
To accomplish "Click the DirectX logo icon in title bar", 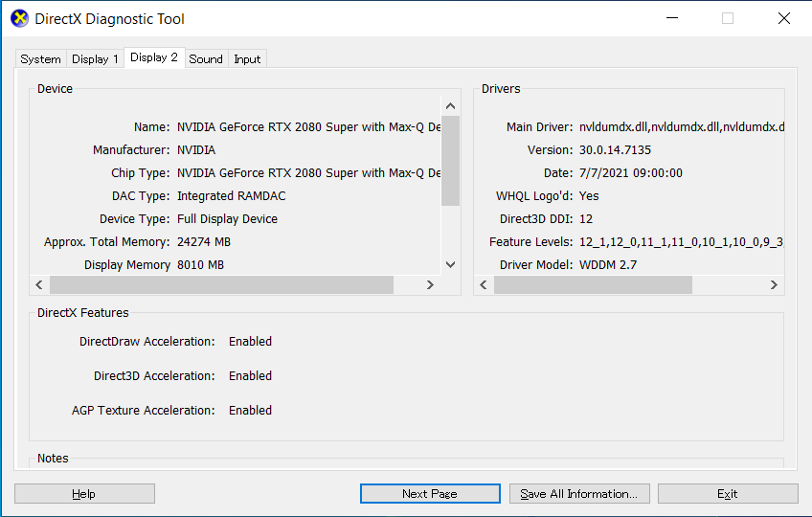I will (x=19, y=18).
